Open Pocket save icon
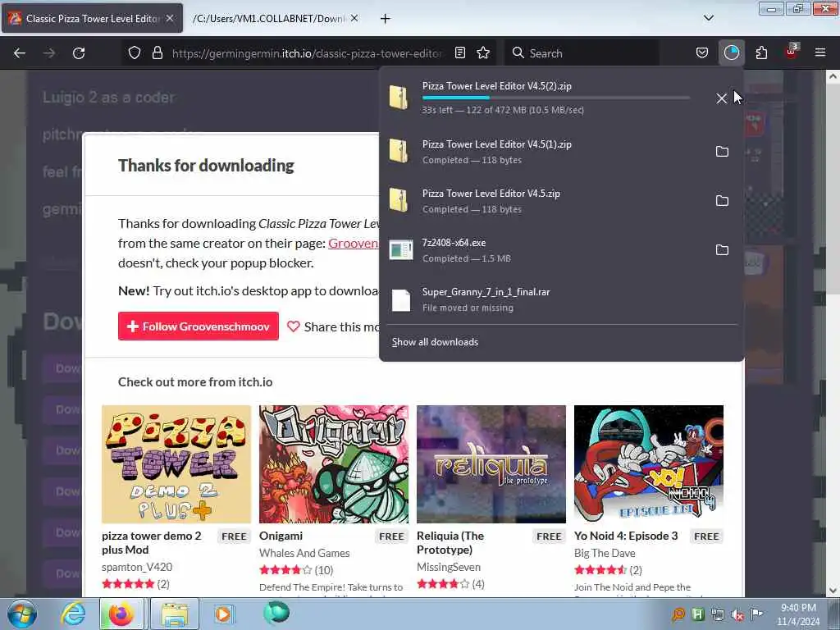 coord(702,53)
